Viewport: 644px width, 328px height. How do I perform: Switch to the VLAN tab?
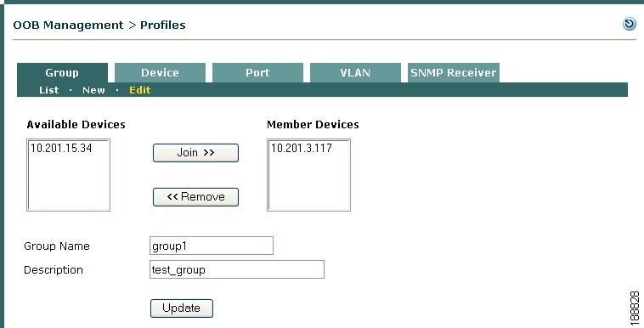[355, 73]
